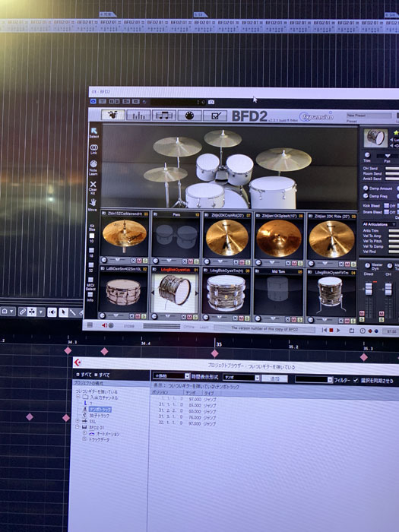Click the Perc slot 10 thumbnail

[176, 237]
